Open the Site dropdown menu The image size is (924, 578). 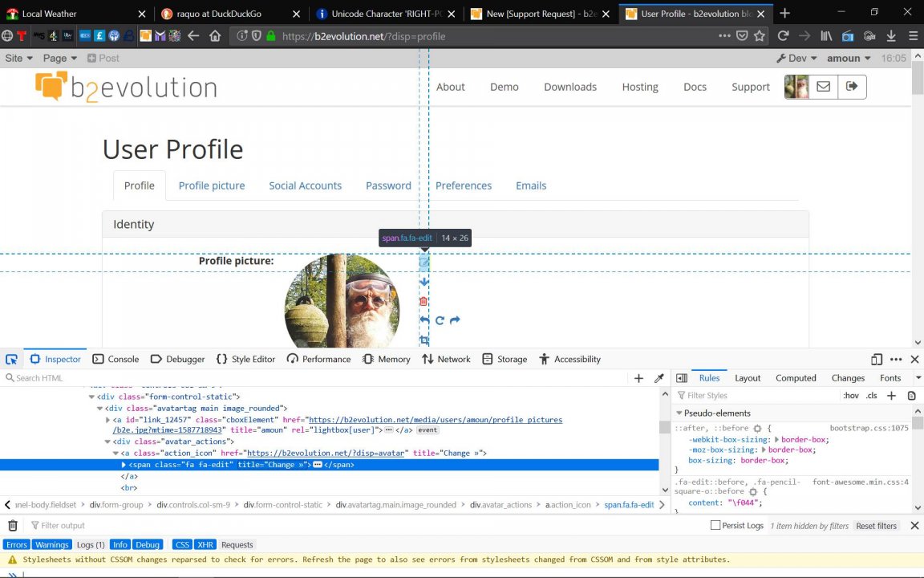point(19,59)
